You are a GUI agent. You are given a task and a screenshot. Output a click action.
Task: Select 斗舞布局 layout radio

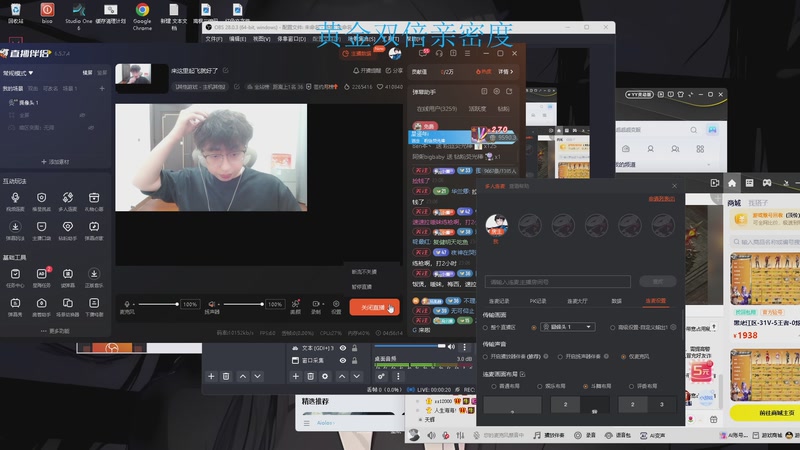[586, 386]
